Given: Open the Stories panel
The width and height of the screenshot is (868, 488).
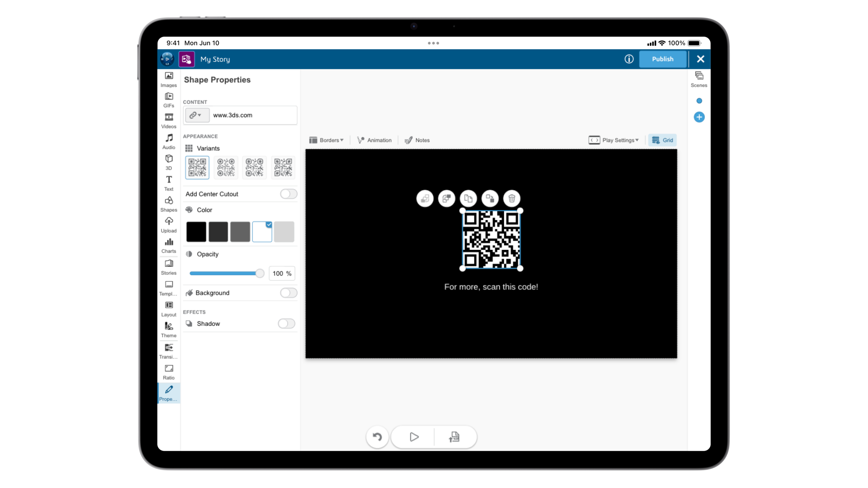Looking at the screenshot, I should pos(169,267).
